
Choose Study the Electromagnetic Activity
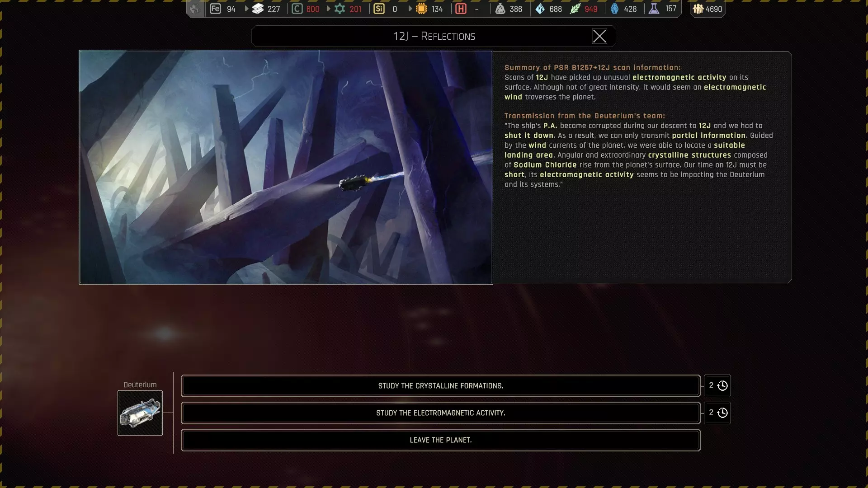(440, 413)
